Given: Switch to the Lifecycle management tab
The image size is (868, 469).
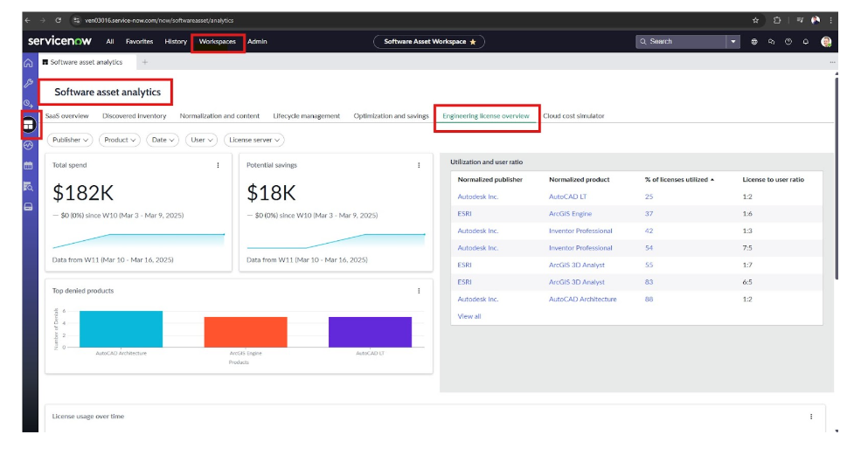Looking at the screenshot, I should [x=307, y=116].
